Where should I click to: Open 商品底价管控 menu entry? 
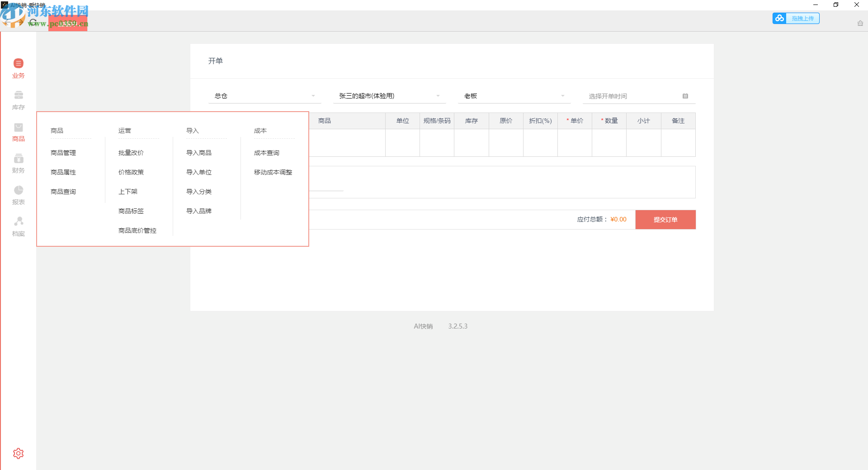point(137,230)
